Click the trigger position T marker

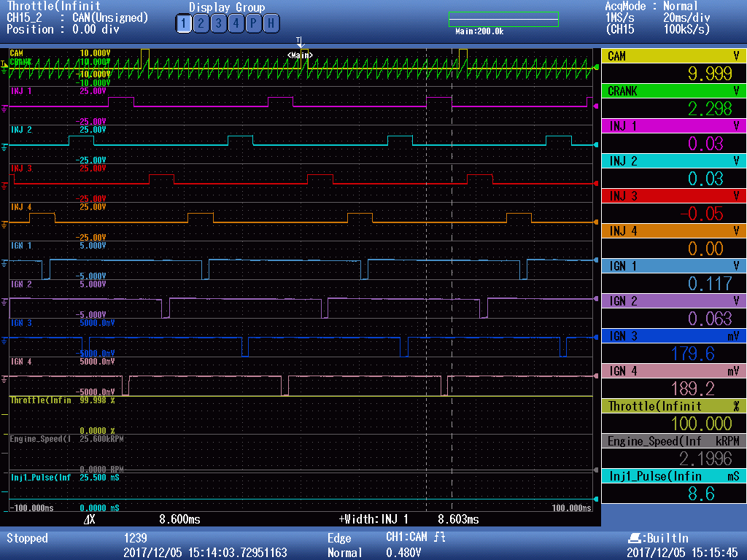pyautogui.click(x=299, y=42)
